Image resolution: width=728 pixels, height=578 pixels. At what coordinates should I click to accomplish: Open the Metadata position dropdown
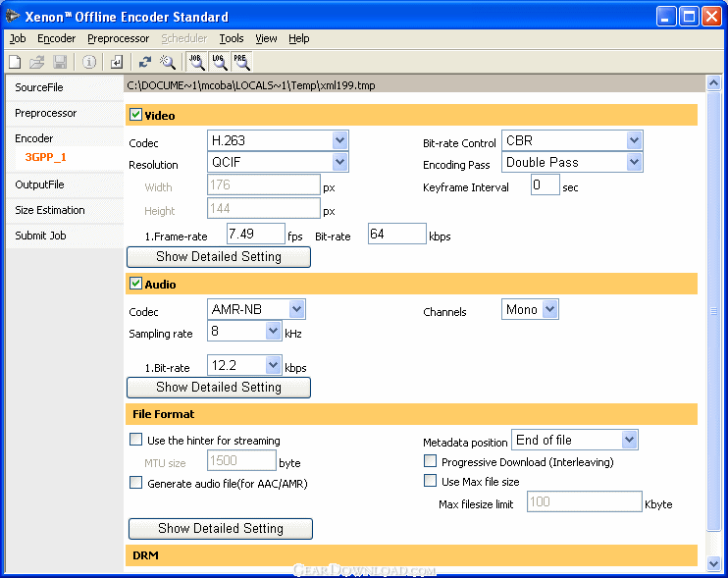tap(575, 440)
